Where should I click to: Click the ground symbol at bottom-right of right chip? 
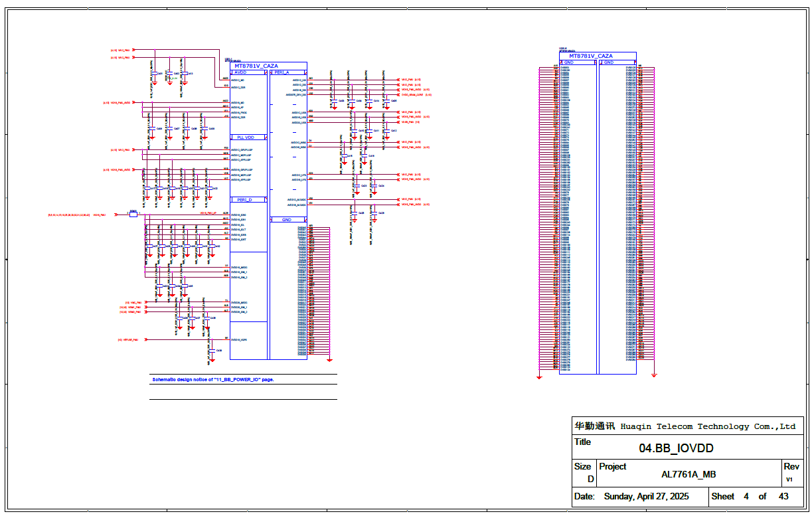click(654, 375)
